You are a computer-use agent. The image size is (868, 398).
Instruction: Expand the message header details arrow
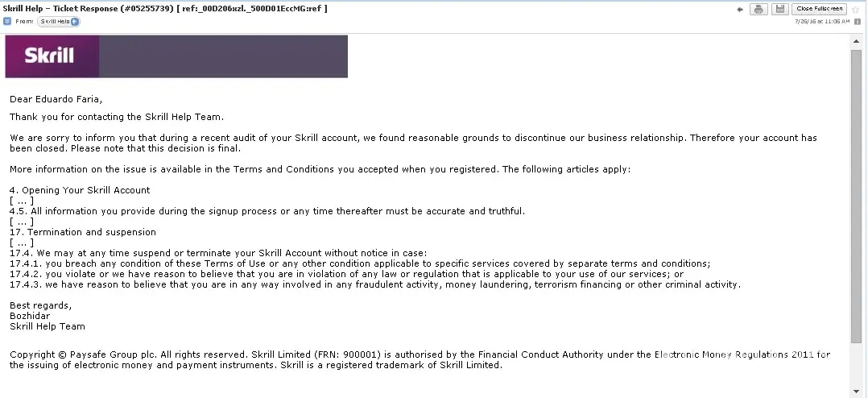click(7, 22)
